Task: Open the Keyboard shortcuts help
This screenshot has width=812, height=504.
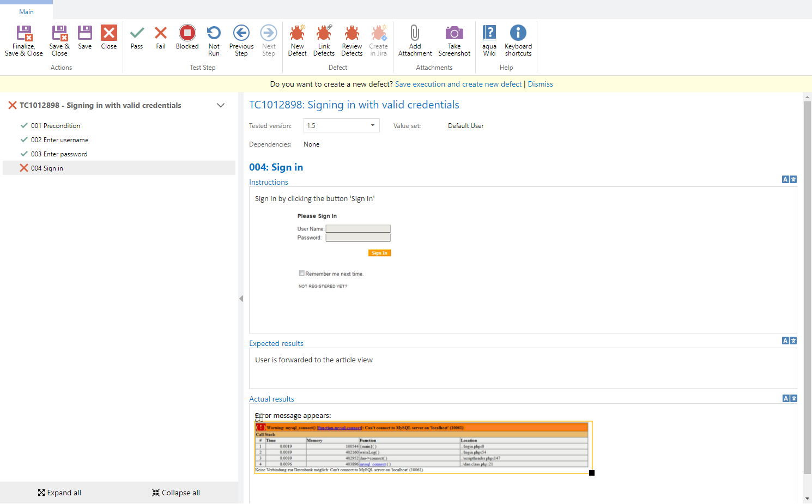Action: click(518, 34)
